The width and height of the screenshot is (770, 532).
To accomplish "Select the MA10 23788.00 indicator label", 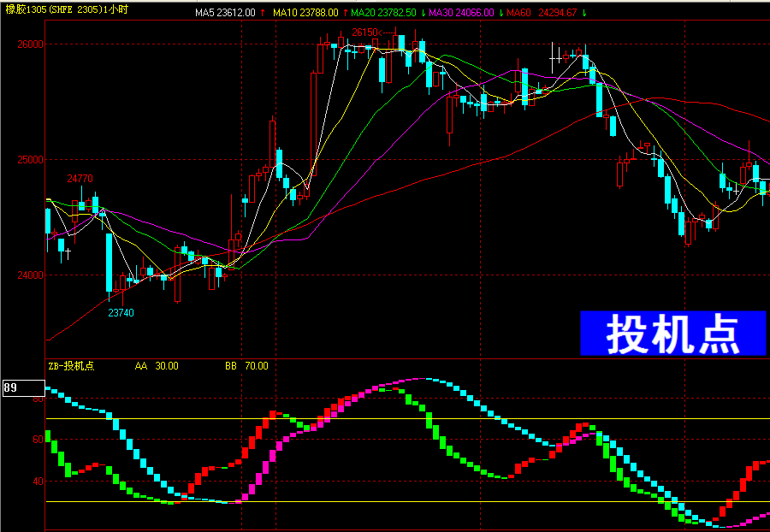I will click(305, 13).
